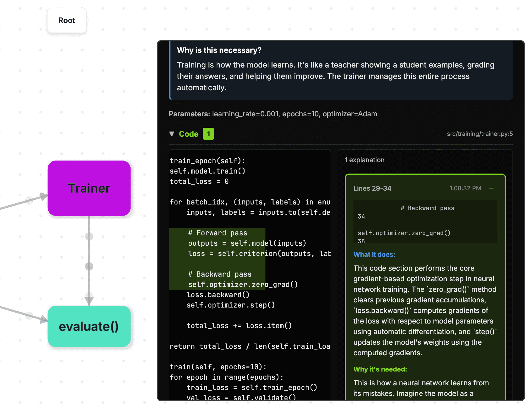
Task: Click the edge handle on arrow entering evaluate()
Action: 29,315
